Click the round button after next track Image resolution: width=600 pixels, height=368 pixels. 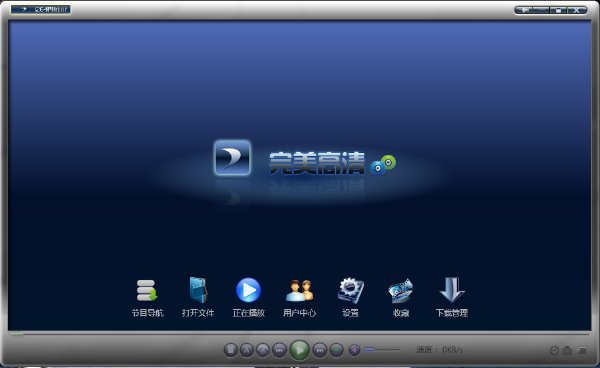336,350
